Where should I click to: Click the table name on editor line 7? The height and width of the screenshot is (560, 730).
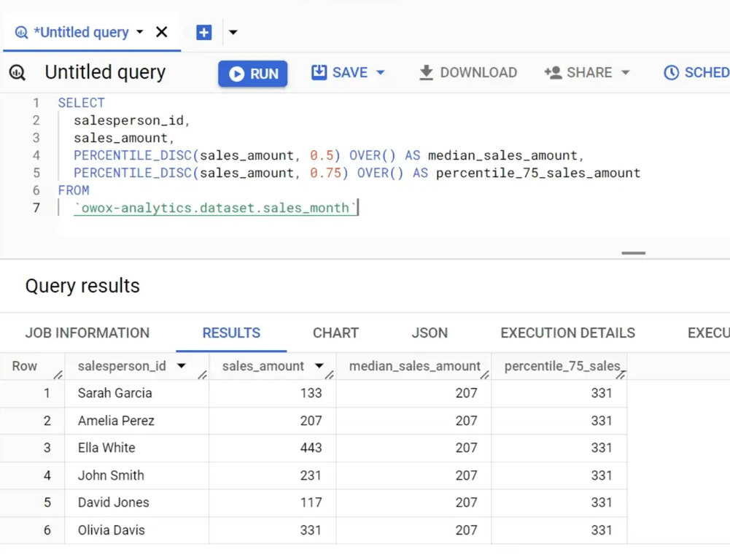(x=214, y=208)
